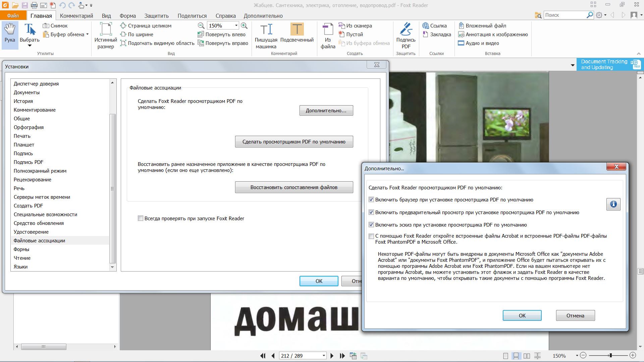Select Языки in the settings list
This screenshot has height=362, width=644.
tap(20, 267)
